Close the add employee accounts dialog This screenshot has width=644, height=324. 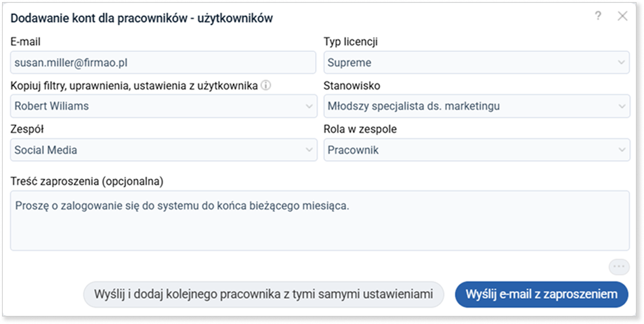click(x=622, y=16)
